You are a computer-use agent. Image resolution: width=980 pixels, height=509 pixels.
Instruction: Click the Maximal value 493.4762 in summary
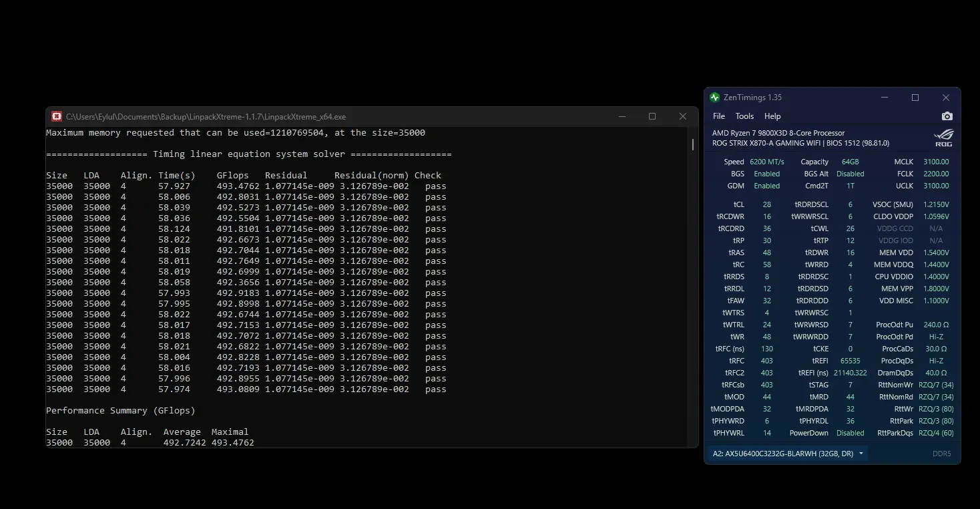233,443
